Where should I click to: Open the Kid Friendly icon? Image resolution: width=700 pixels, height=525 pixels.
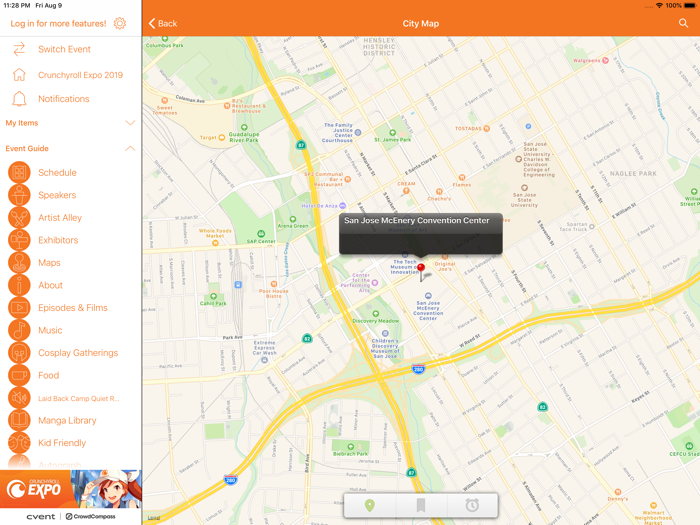(19, 443)
